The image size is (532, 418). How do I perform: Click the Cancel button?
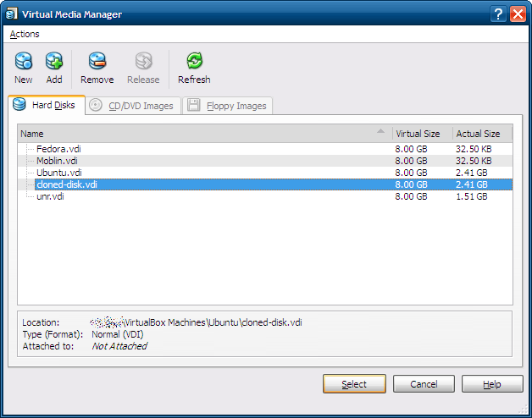pos(424,384)
